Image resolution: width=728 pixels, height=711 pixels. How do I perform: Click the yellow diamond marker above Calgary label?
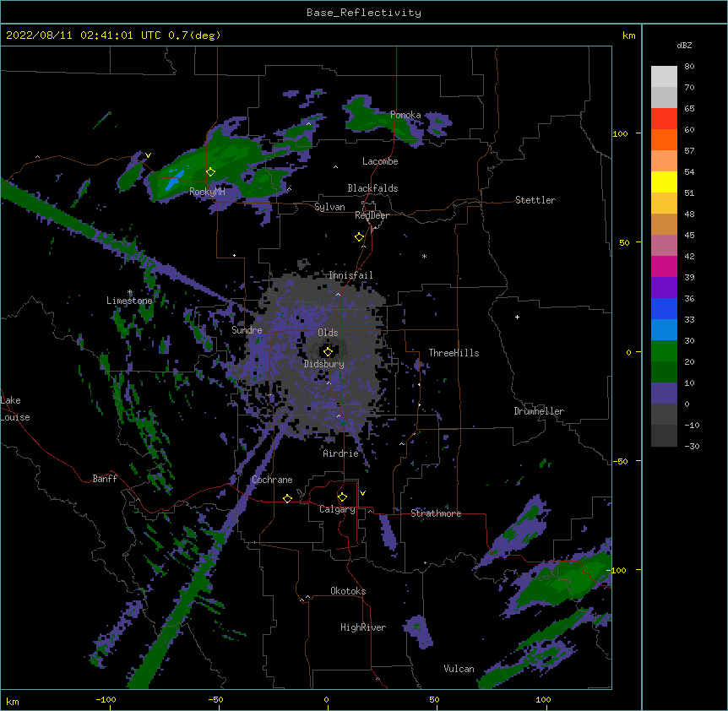342,497
